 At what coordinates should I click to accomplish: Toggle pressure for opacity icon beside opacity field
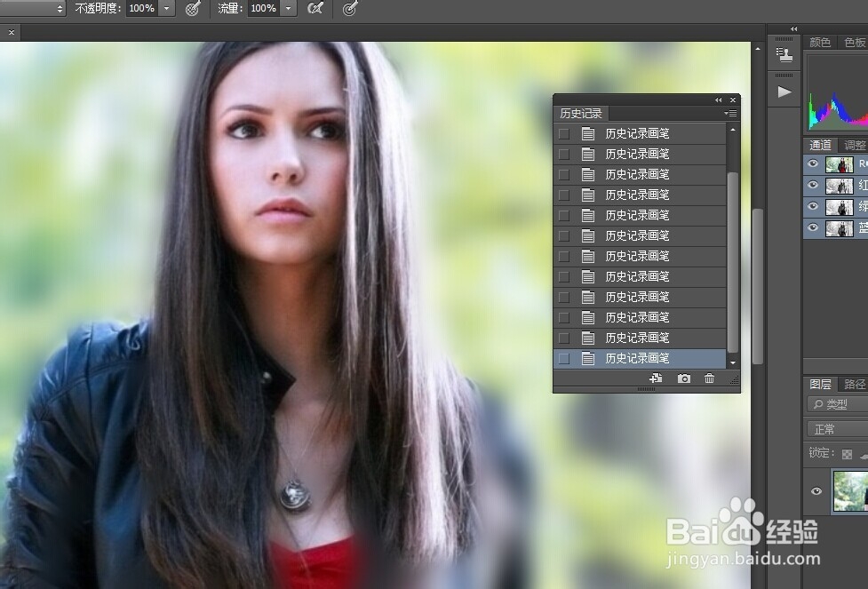(193, 8)
